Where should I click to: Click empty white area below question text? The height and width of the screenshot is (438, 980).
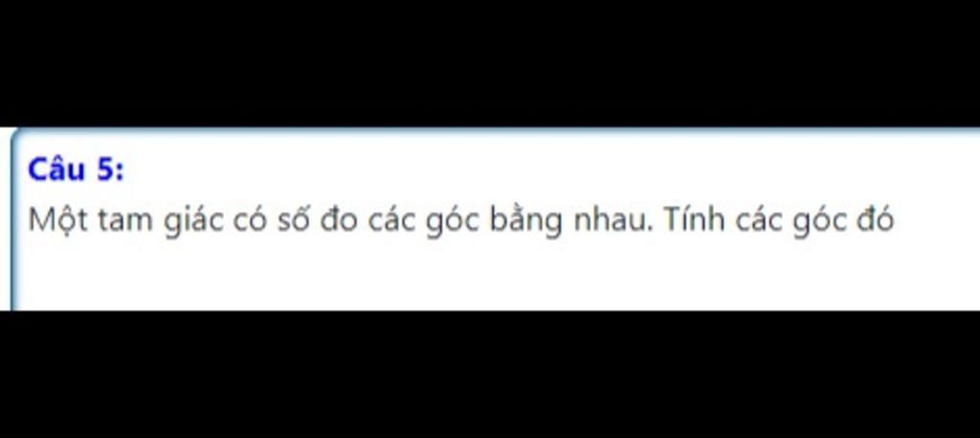487,274
